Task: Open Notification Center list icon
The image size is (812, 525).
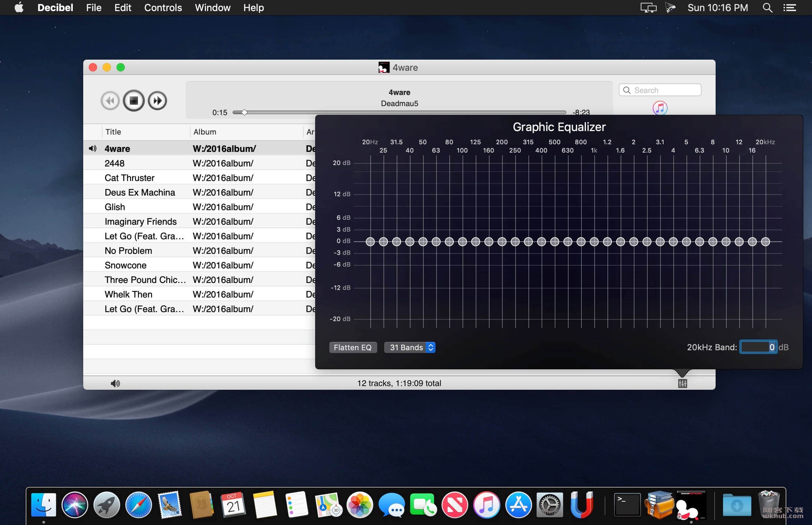Action: point(789,8)
